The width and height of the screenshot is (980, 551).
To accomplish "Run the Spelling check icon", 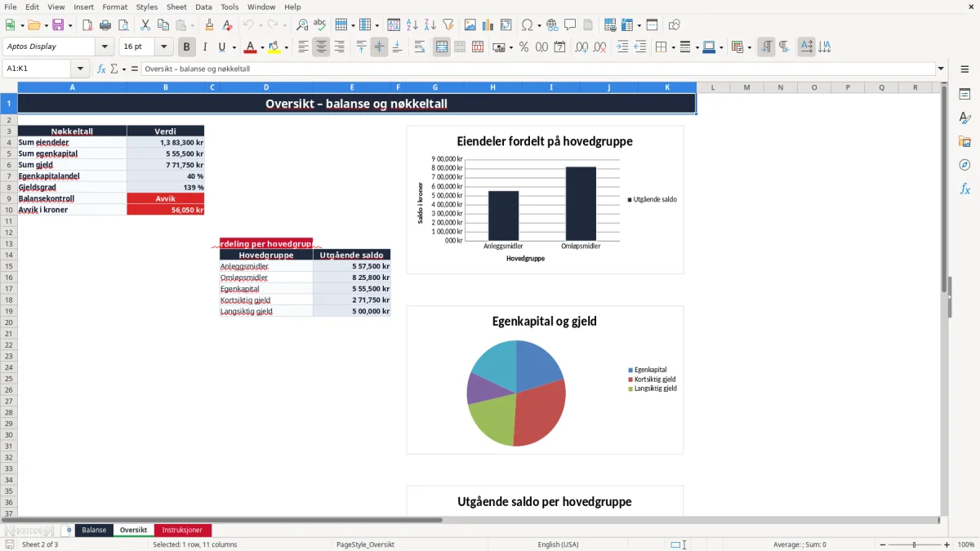I will coord(319,25).
